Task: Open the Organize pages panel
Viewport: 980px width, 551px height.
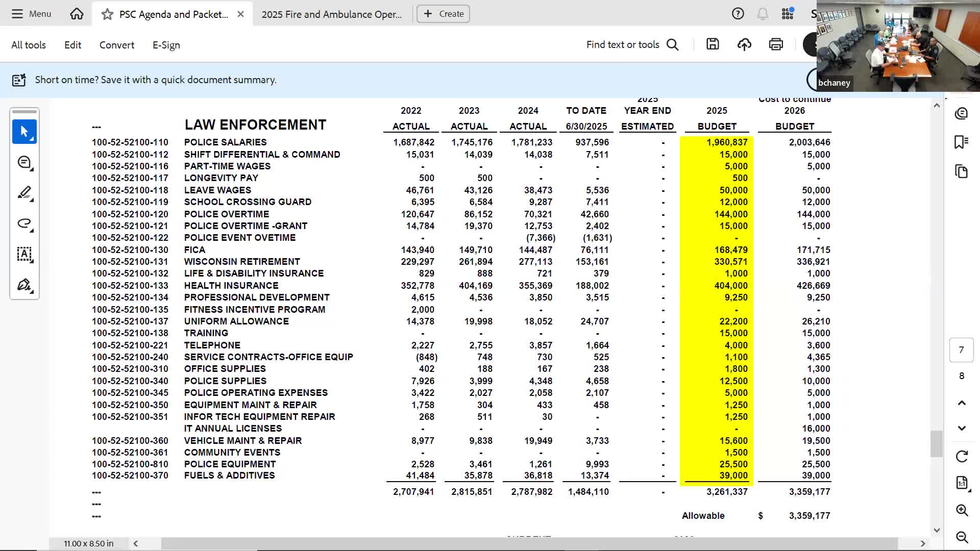Action: click(x=962, y=172)
